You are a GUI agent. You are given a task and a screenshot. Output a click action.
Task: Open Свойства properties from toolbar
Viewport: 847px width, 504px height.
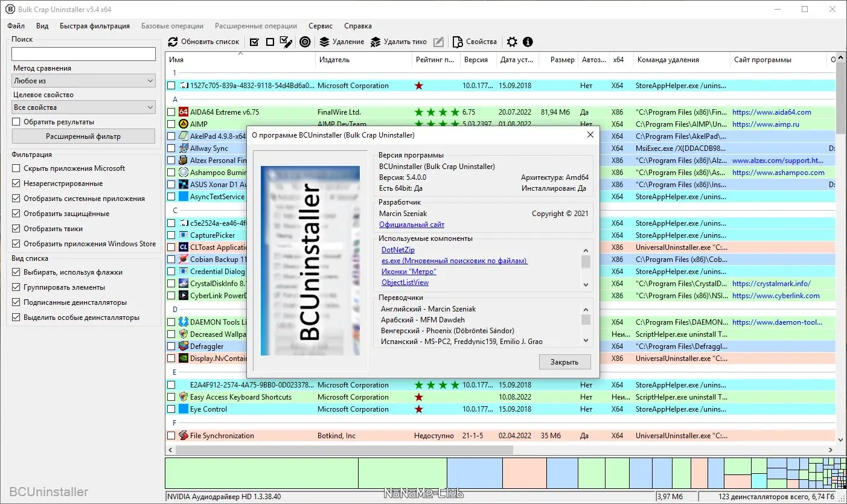[x=475, y=42]
